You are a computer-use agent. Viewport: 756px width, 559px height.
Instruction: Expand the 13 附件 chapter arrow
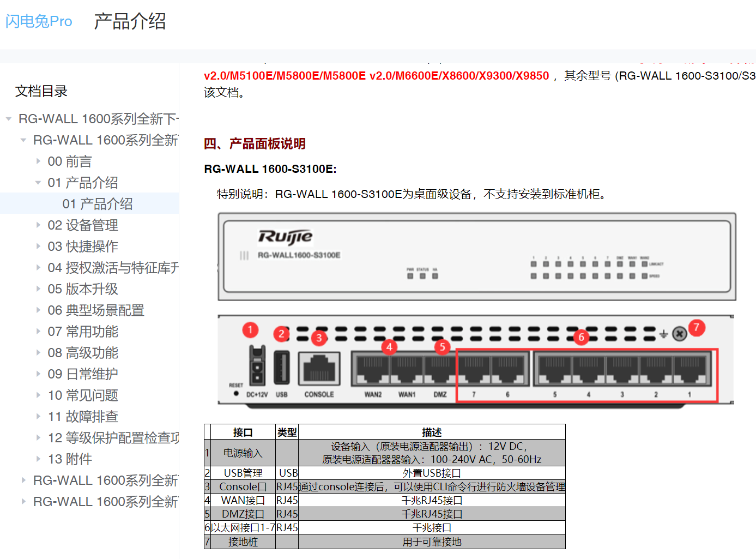pos(38,459)
